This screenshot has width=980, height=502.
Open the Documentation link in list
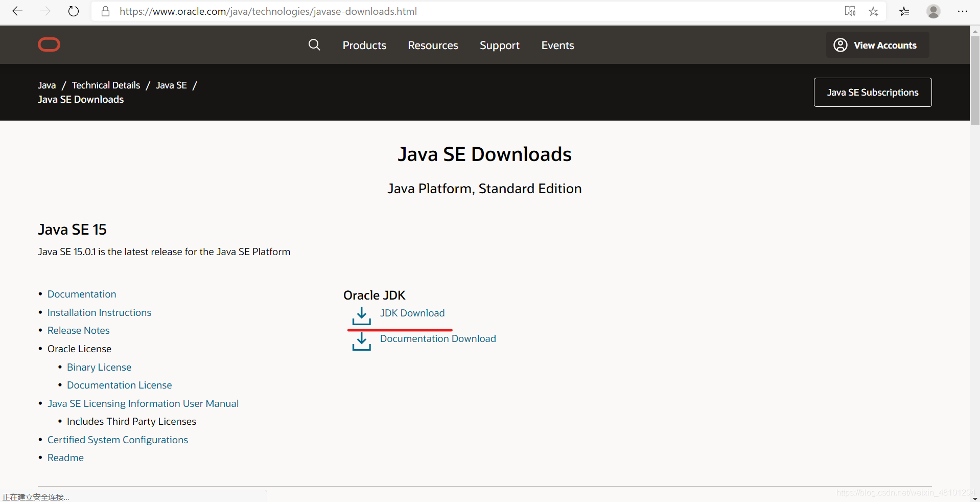82,294
